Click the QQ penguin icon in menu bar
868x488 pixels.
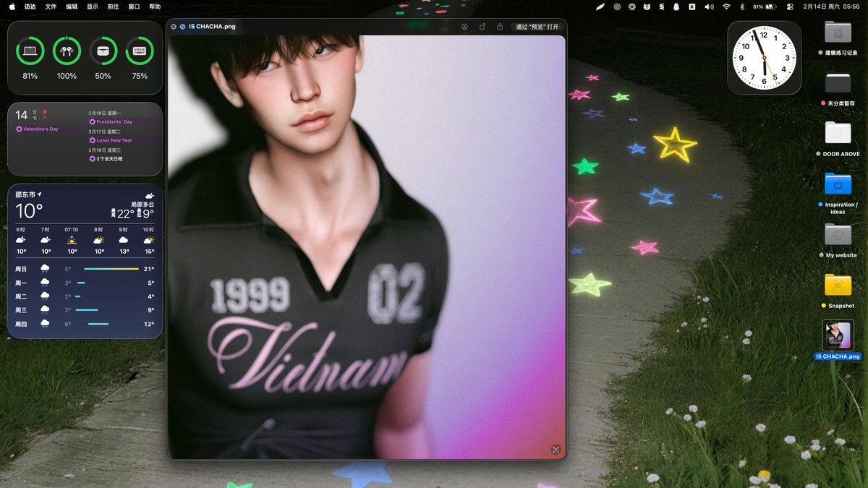click(676, 6)
